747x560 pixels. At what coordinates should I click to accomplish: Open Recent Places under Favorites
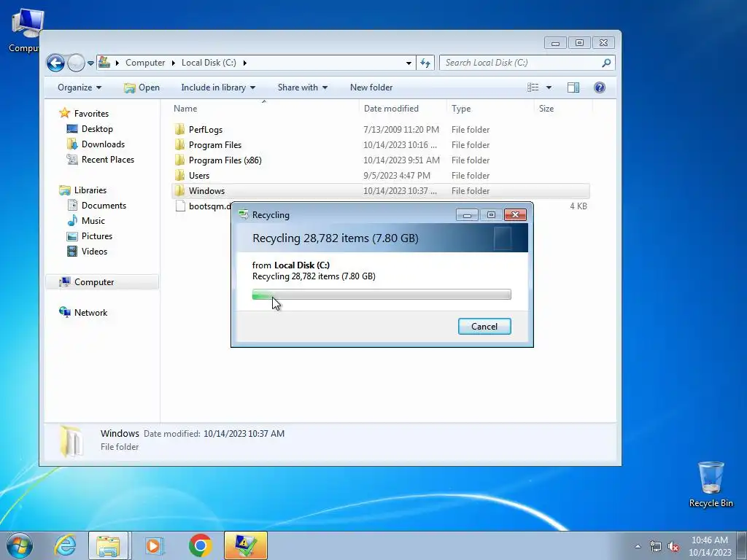pos(108,160)
